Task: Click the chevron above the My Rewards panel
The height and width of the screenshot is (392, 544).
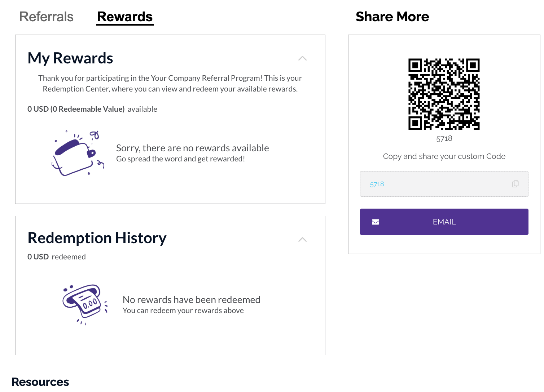Action: click(x=302, y=59)
